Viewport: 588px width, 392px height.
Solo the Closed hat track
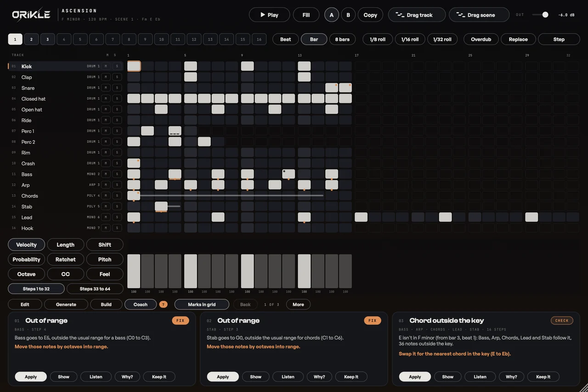[x=117, y=98]
